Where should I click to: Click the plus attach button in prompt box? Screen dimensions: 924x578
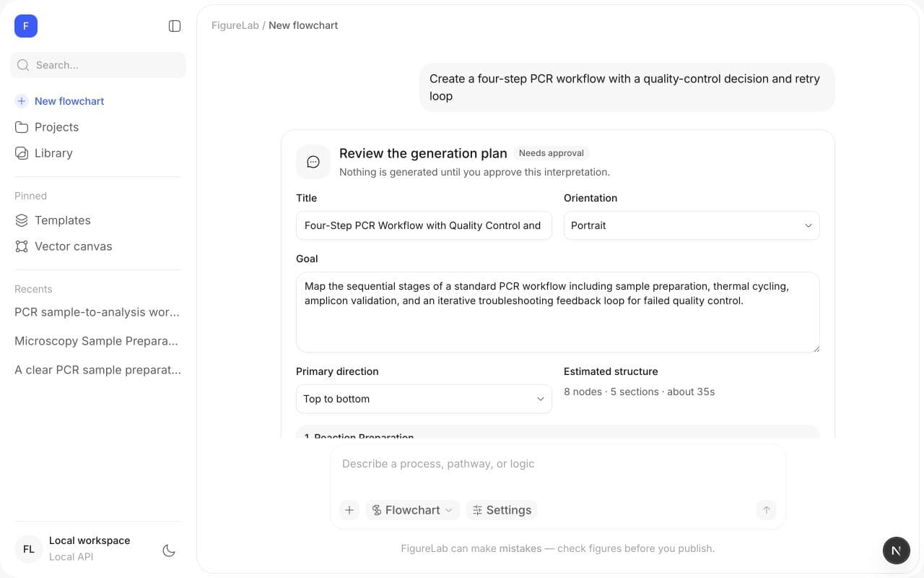[x=349, y=510]
